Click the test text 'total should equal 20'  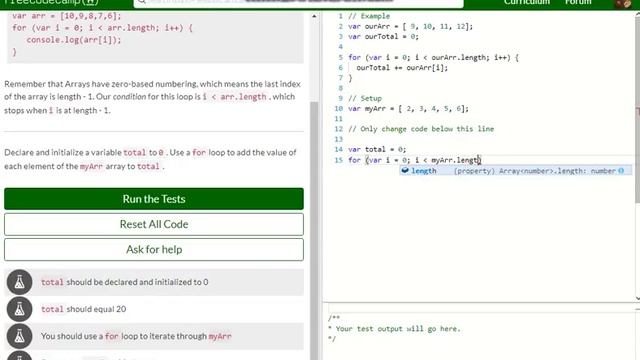click(x=83, y=309)
